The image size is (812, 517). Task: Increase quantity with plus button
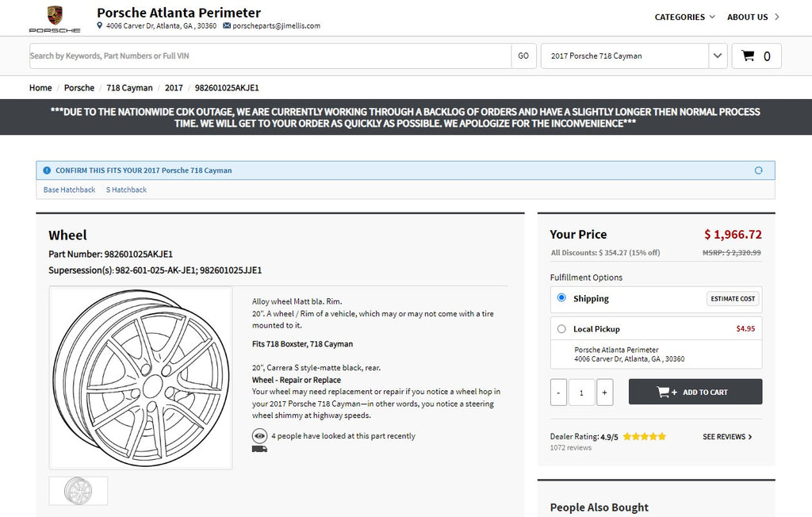(605, 393)
